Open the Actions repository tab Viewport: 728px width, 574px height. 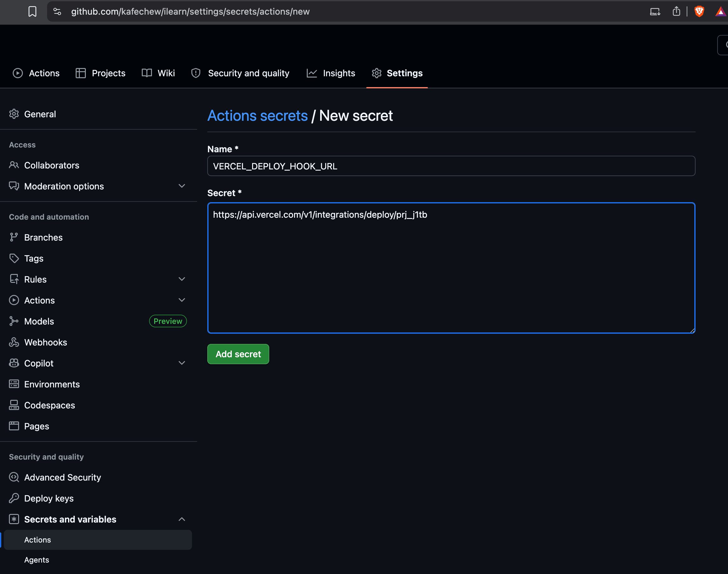coord(36,73)
